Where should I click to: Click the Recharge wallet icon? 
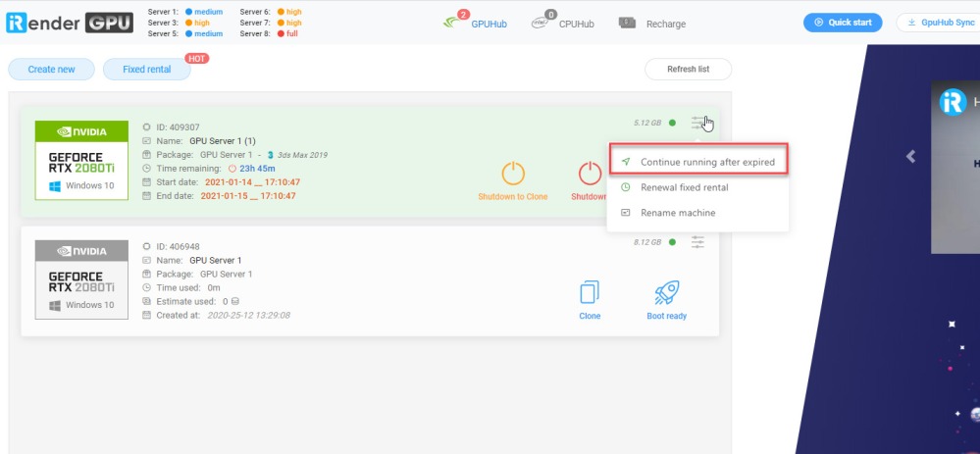pyautogui.click(x=628, y=24)
